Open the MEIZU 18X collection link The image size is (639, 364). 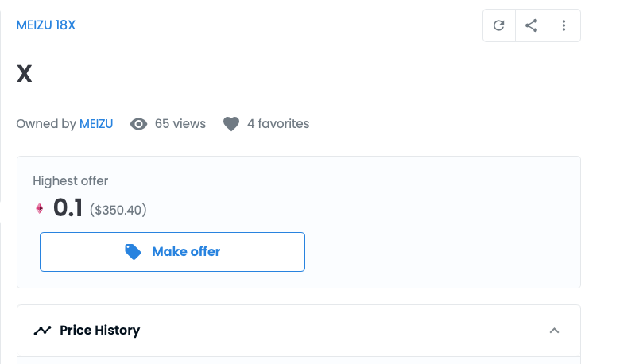pyautogui.click(x=45, y=25)
